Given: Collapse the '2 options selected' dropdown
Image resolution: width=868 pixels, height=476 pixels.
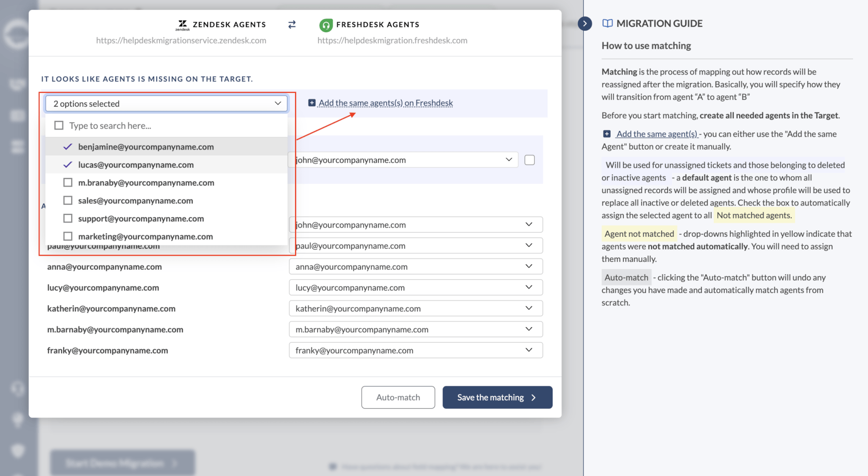Looking at the screenshot, I should pos(166,104).
